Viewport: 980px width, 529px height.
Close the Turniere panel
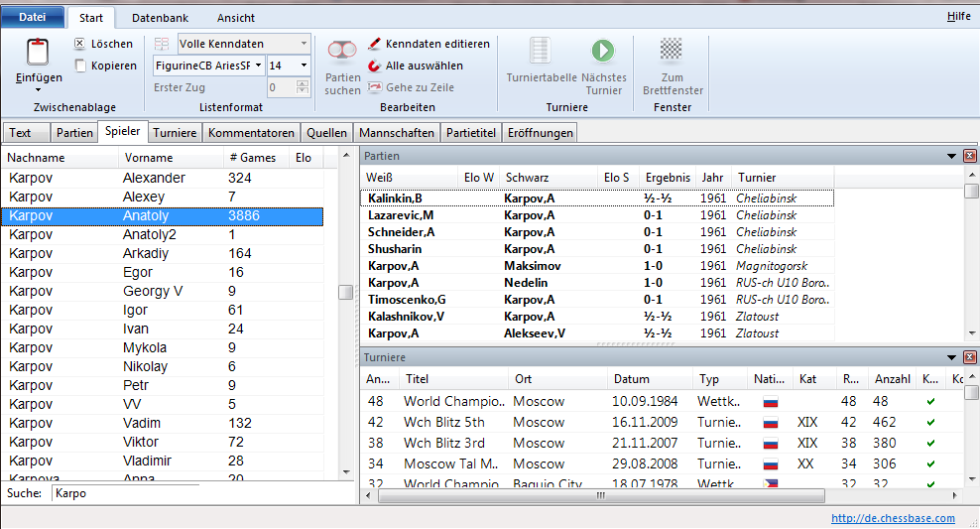(969, 357)
